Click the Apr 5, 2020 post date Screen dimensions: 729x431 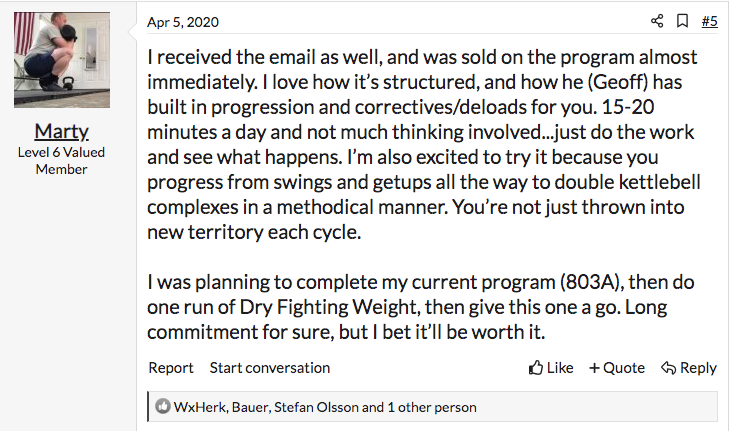(x=182, y=22)
